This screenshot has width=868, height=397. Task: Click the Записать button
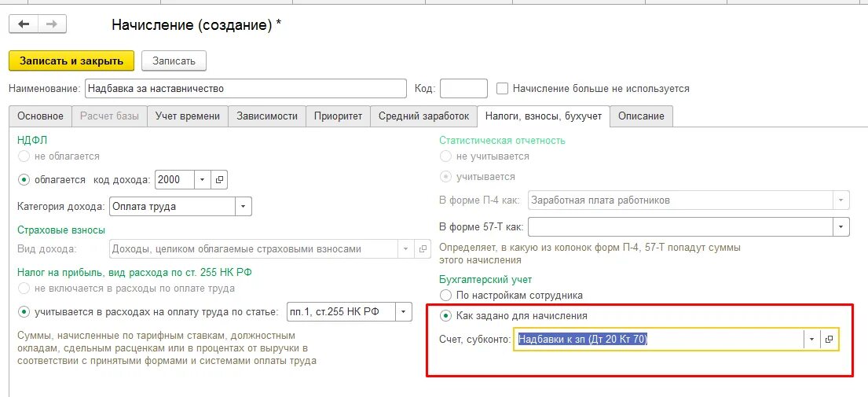pos(174,61)
